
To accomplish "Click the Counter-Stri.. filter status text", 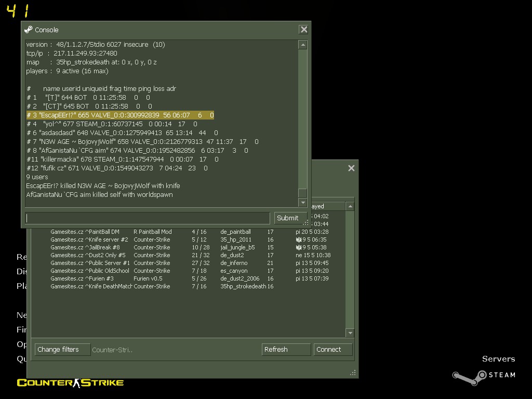I will (x=112, y=350).
